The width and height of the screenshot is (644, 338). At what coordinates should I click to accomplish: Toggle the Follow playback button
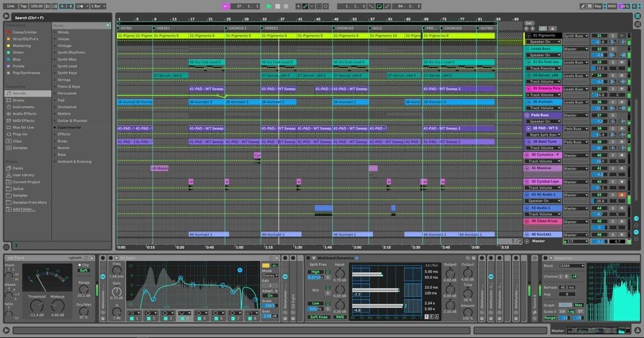click(226, 6)
